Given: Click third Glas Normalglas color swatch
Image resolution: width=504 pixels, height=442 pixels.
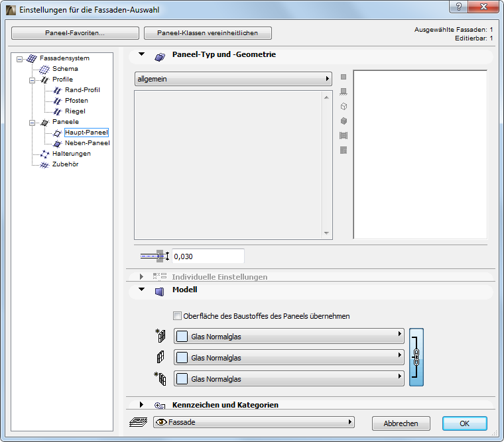Looking at the screenshot, I should point(182,379).
